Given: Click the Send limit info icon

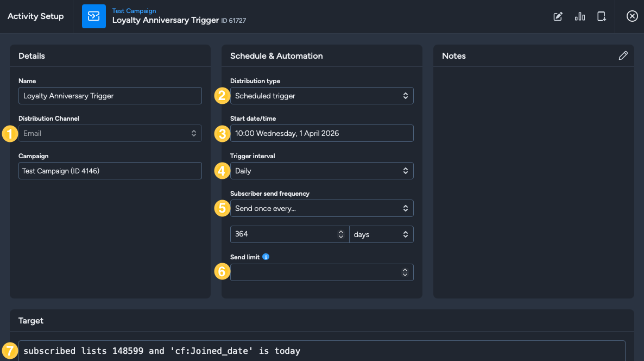Looking at the screenshot, I should pos(266,257).
